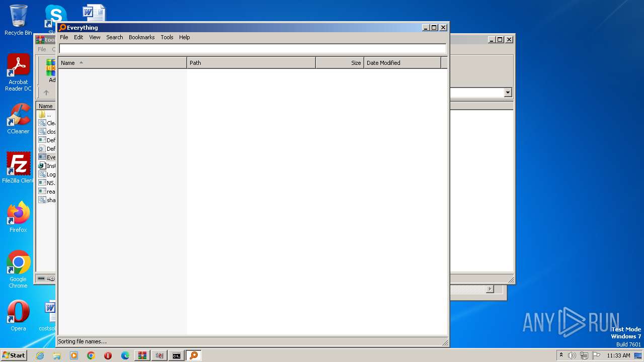Open Firefox desktop shortcut
The height and width of the screenshot is (362, 644).
click(x=18, y=217)
